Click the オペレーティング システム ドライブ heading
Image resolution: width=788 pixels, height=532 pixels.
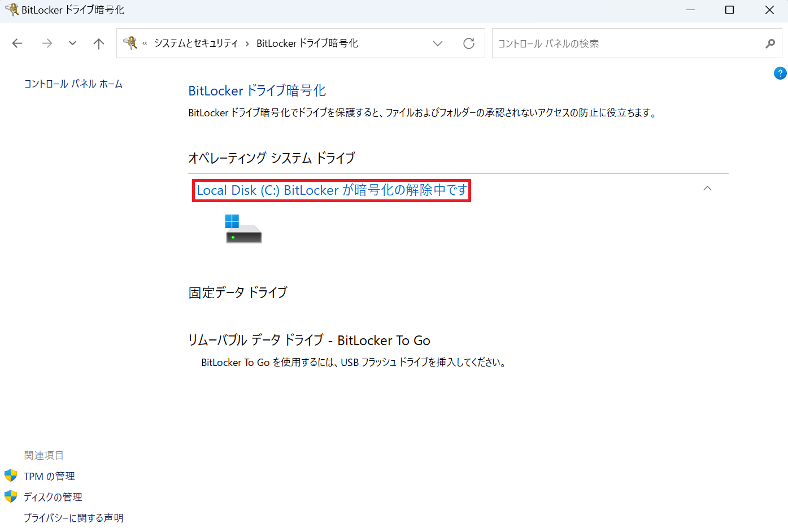pos(272,158)
